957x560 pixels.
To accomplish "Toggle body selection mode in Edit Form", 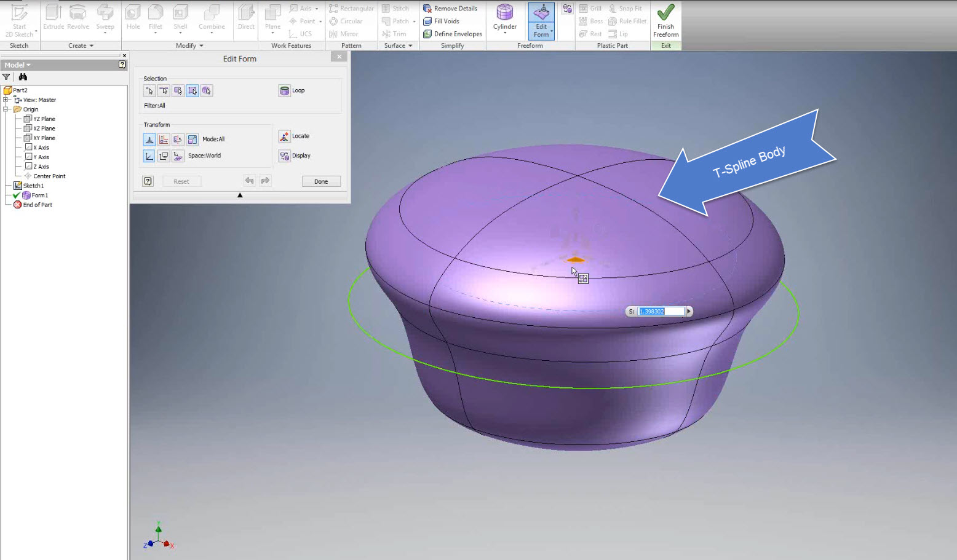I will click(207, 90).
